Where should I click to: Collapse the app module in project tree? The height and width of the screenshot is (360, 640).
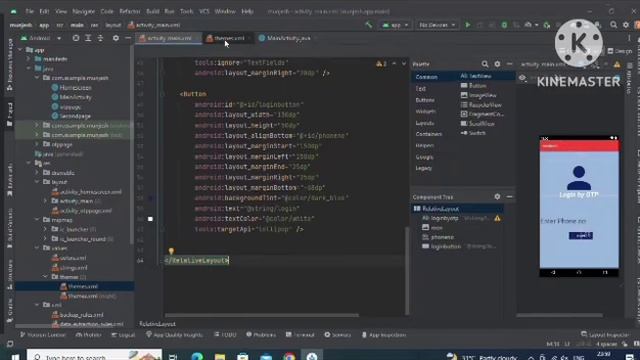tap(21, 50)
